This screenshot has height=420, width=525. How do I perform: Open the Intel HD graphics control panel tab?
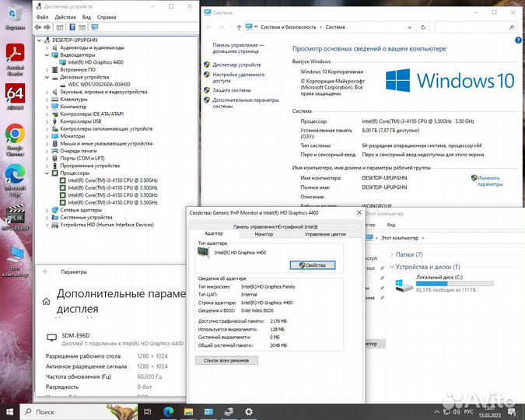pos(275,227)
